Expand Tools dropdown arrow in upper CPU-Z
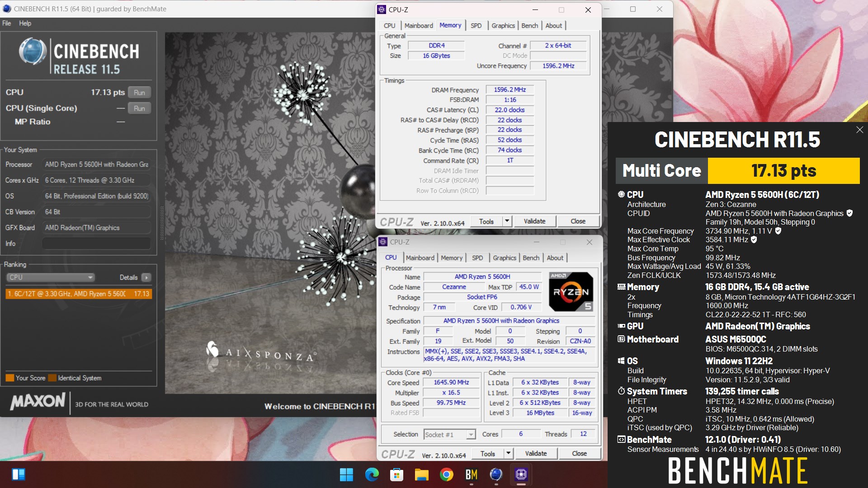Screen dimensions: 868x488 point(507,221)
